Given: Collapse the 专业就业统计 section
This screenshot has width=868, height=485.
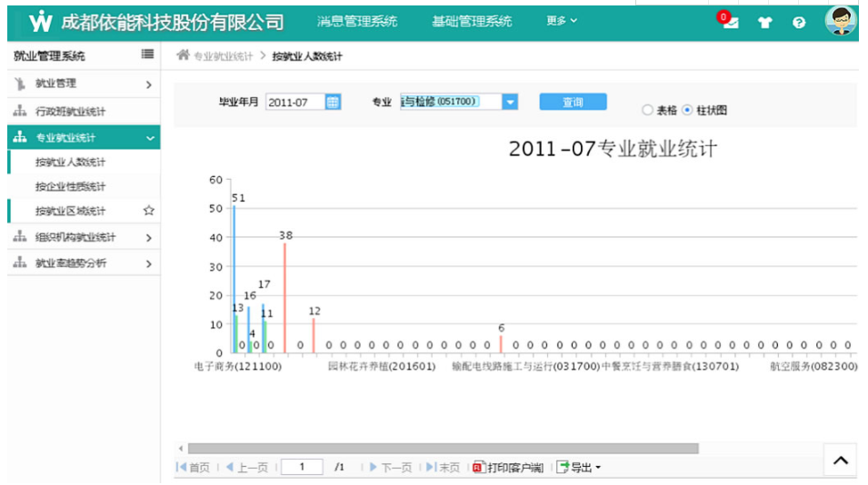Looking at the screenshot, I should point(150,138).
